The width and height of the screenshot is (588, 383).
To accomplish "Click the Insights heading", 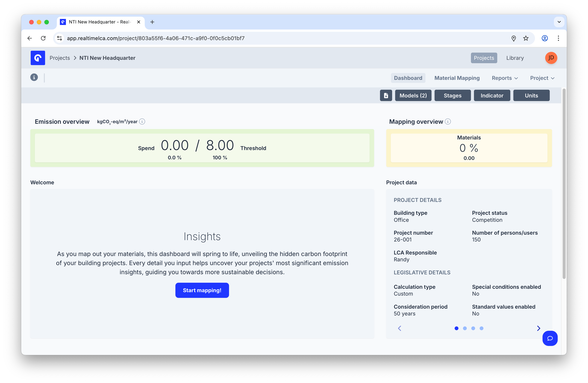I will click(x=202, y=236).
